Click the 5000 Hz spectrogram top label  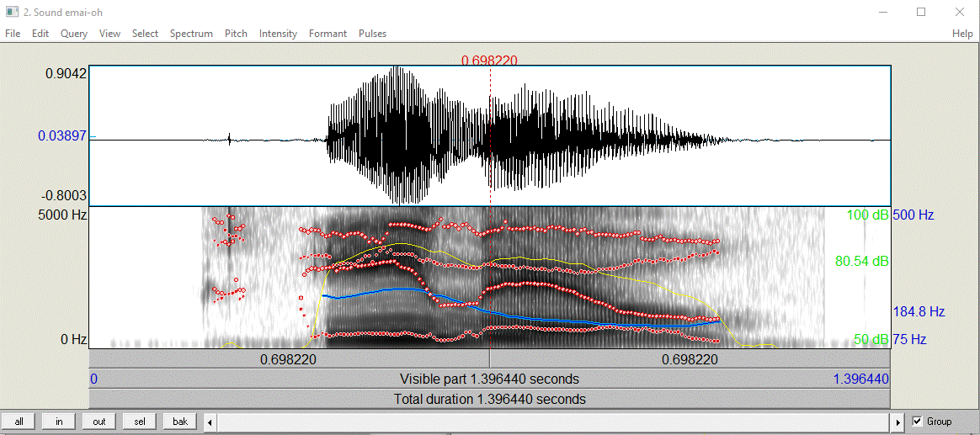click(x=61, y=215)
